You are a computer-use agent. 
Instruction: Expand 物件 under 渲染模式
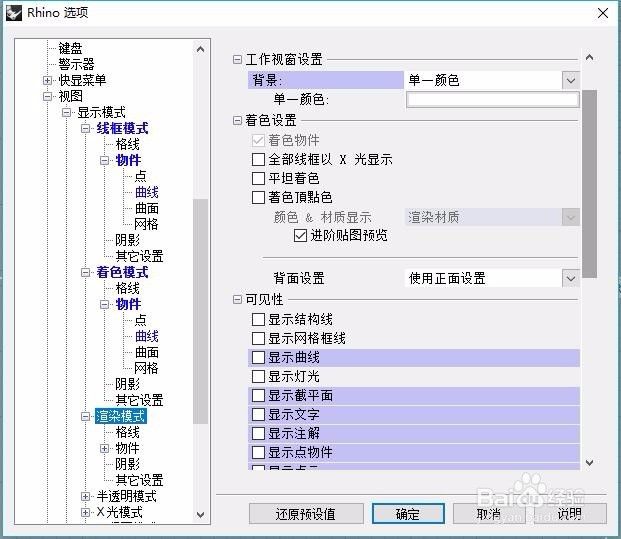coord(105,448)
